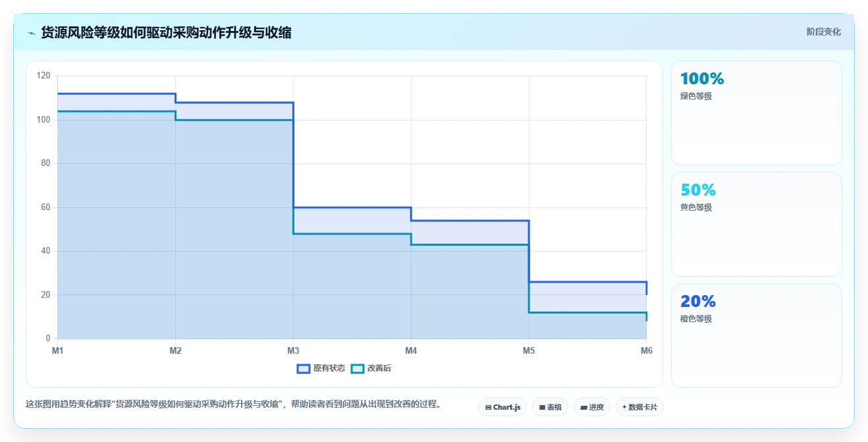Screen dimensions: 868x442
Task: Click the 阶段变化 label in the header
Action: (x=824, y=32)
